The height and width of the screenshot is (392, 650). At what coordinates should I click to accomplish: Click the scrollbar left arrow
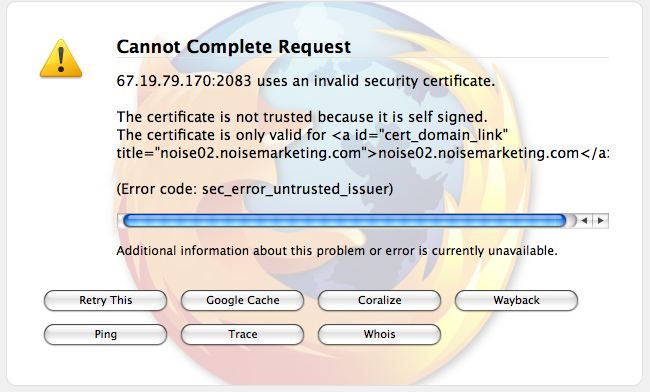[585, 220]
